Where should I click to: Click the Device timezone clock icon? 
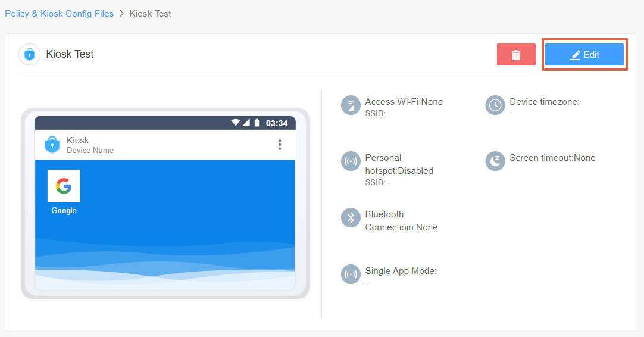pos(495,105)
